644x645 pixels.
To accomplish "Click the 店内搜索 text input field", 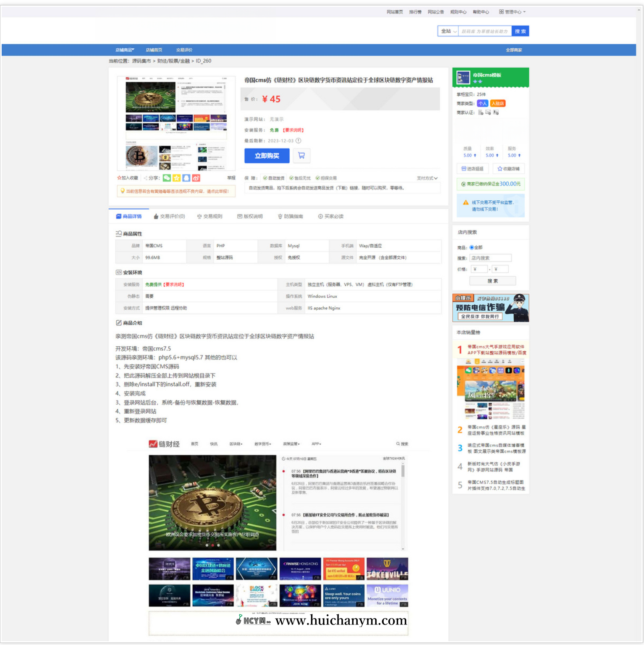I will (x=490, y=258).
